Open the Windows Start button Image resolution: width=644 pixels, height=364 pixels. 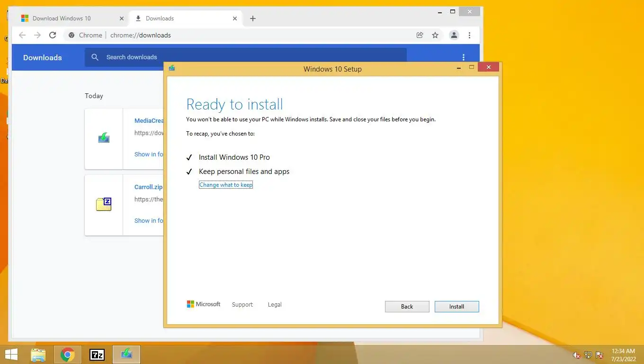(x=11, y=355)
